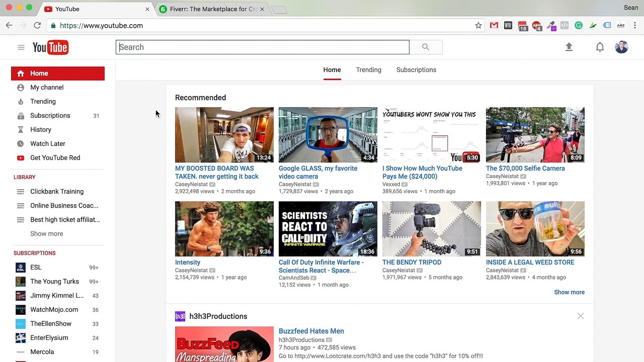Select the Home tab under search
The height and width of the screenshot is (362, 644).
click(332, 70)
